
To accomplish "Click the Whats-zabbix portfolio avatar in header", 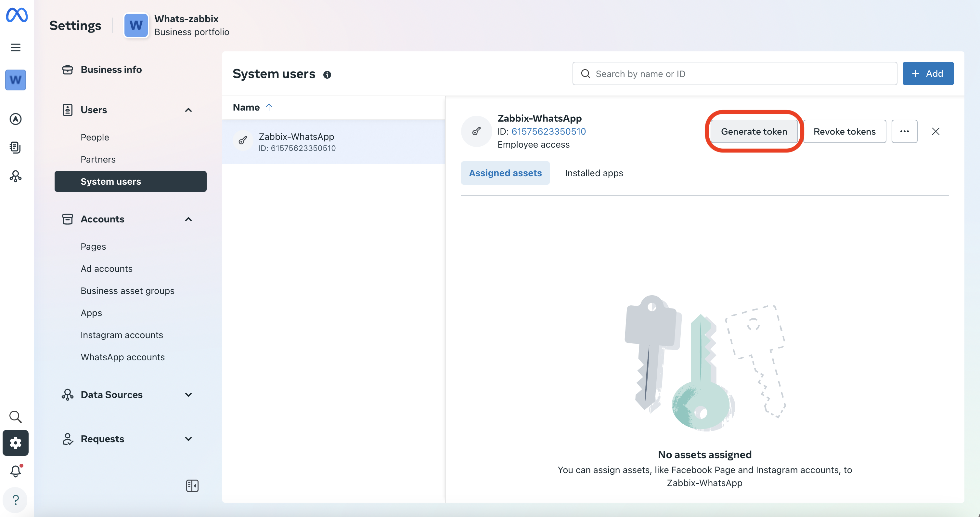I will click(136, 25).
